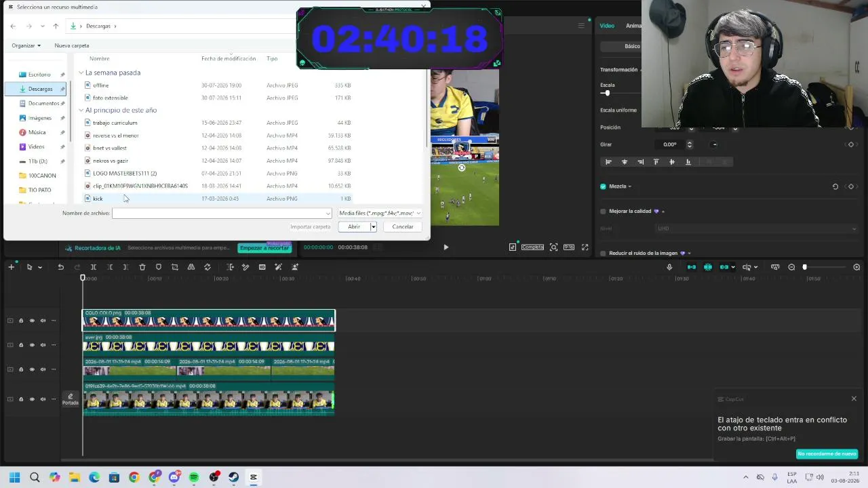Set preview quality via Completa button
868x488 pixels.
532,247
